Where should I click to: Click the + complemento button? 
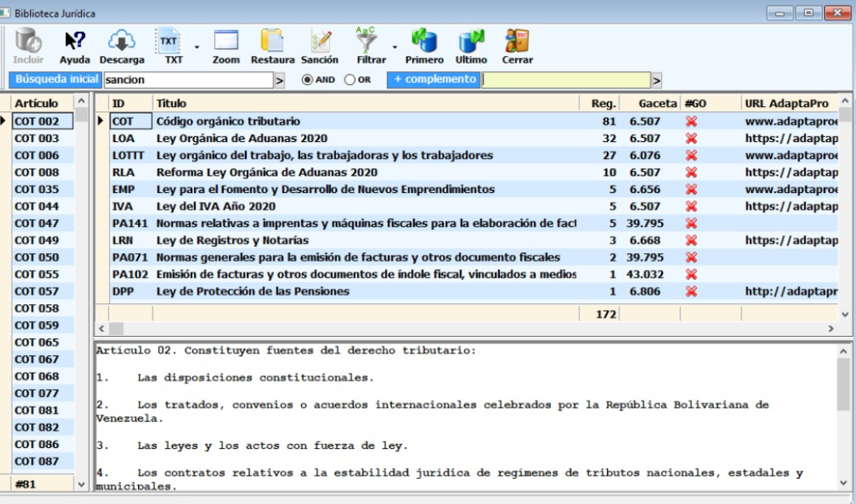434,79
